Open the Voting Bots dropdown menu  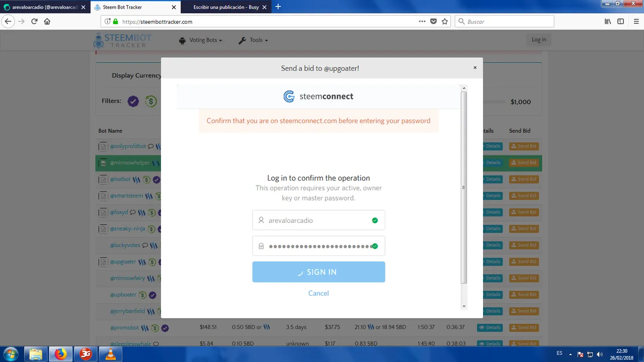tap(200, 40)
